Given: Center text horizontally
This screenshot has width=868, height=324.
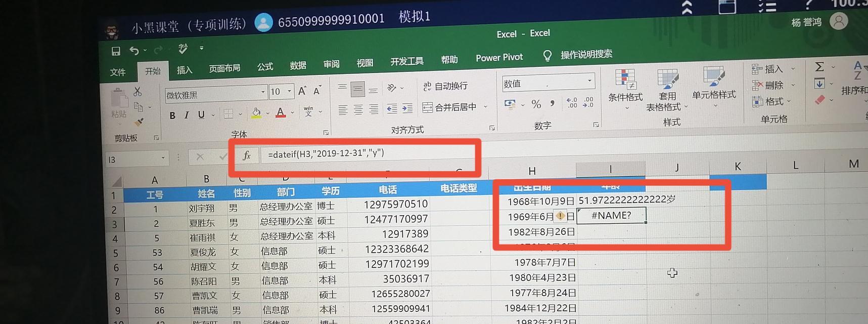Looking at the screenshot, I should 358,109.
